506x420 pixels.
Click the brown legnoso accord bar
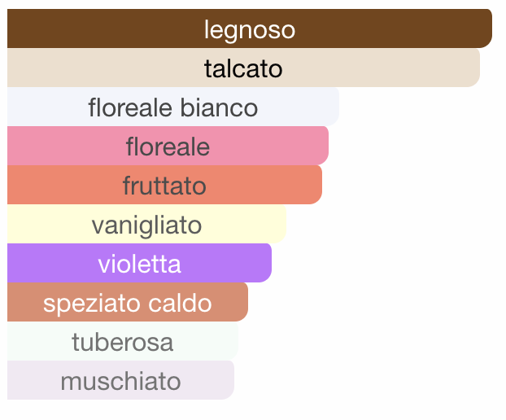[x=250, y=28]
